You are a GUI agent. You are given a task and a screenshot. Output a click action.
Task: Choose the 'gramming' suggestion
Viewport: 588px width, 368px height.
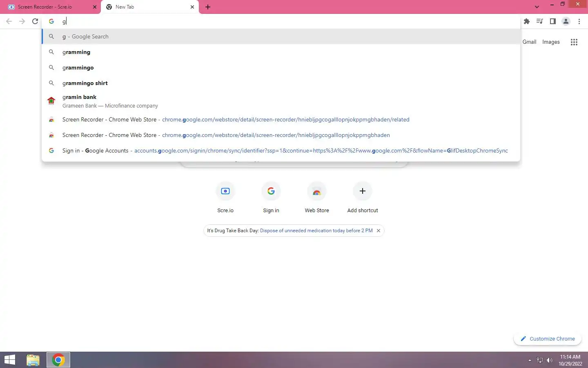click(x=281, y=52)
